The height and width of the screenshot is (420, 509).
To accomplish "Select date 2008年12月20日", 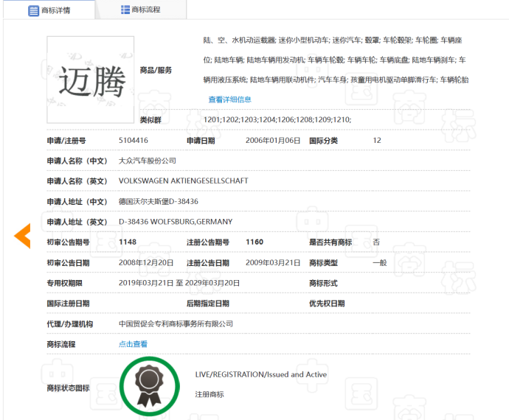I will coord(146,263).
